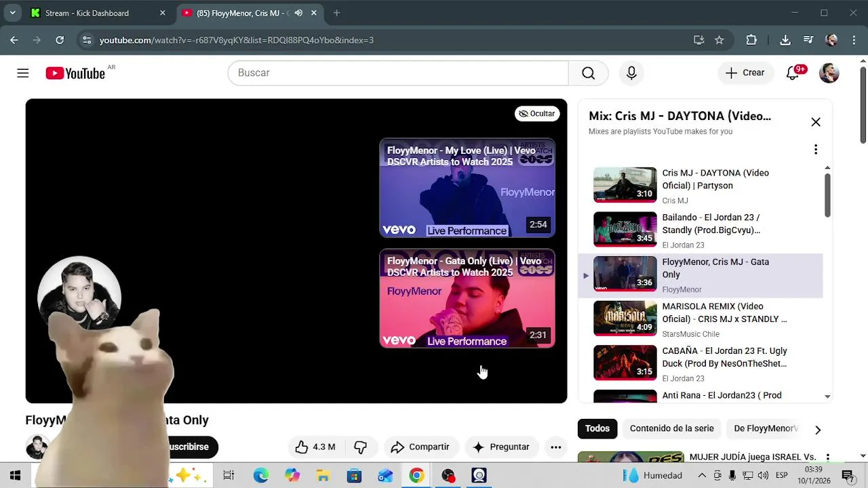Open Microsoft Store from taskbar

tap(354, 475)
